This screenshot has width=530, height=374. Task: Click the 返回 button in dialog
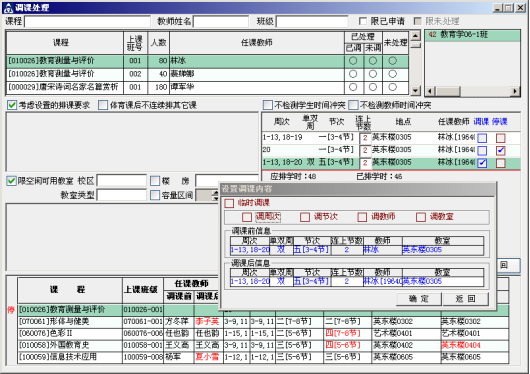pyautogui.click(x=465, y=299)
